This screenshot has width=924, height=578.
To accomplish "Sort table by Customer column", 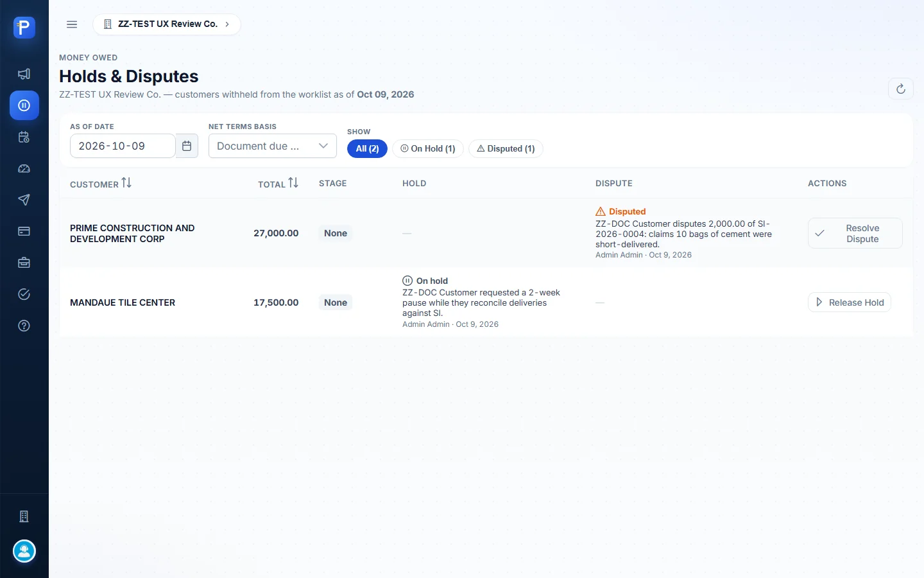I will 101,184.
